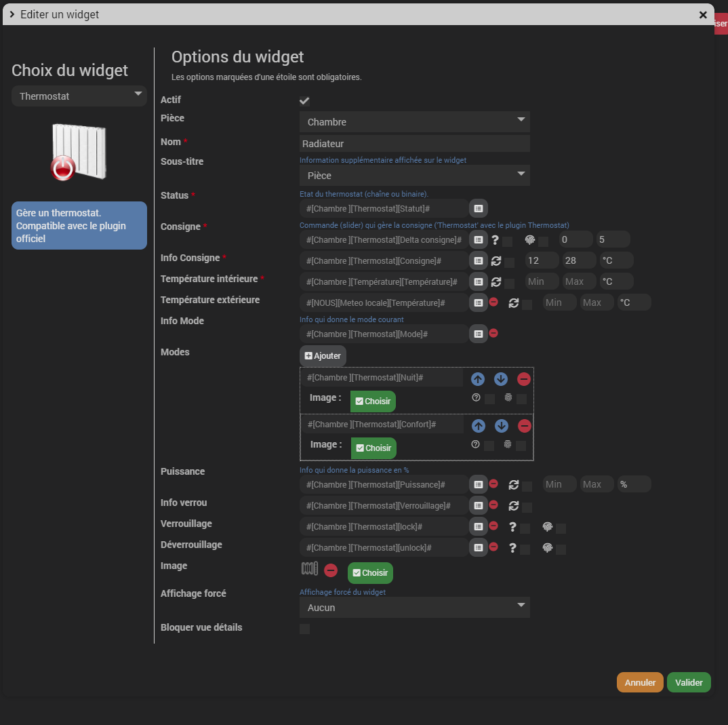Move Nuit mode up
Viewport: 728px width, 725px height.
click(478, 379)
